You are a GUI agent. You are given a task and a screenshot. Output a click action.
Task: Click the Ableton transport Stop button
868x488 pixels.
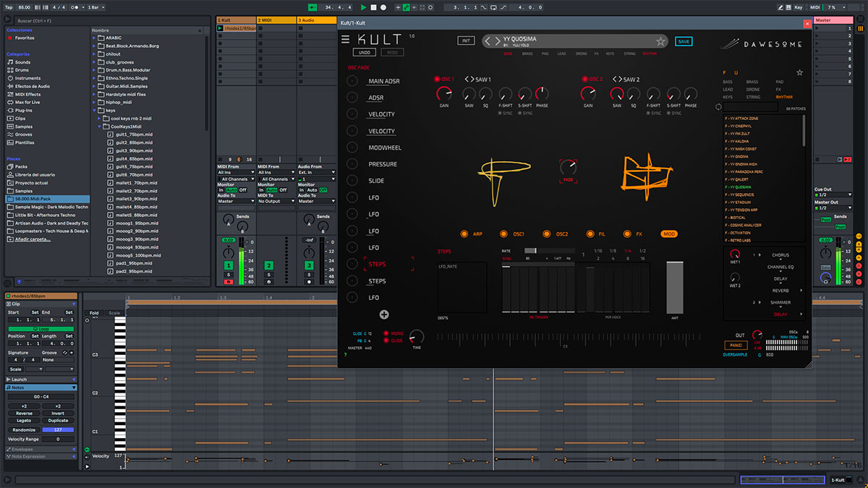click(x=374, y=7)
